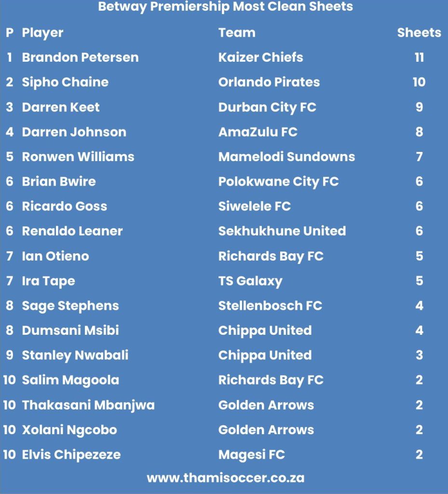Click the Kaizer Chiefs team name

[260, 57]
